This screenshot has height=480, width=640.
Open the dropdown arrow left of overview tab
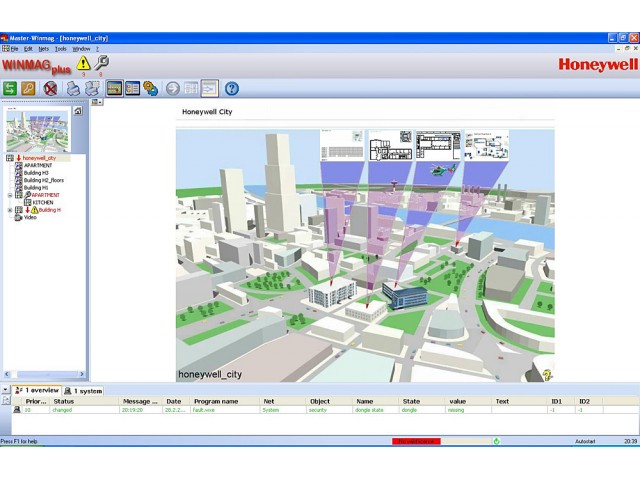5,390
